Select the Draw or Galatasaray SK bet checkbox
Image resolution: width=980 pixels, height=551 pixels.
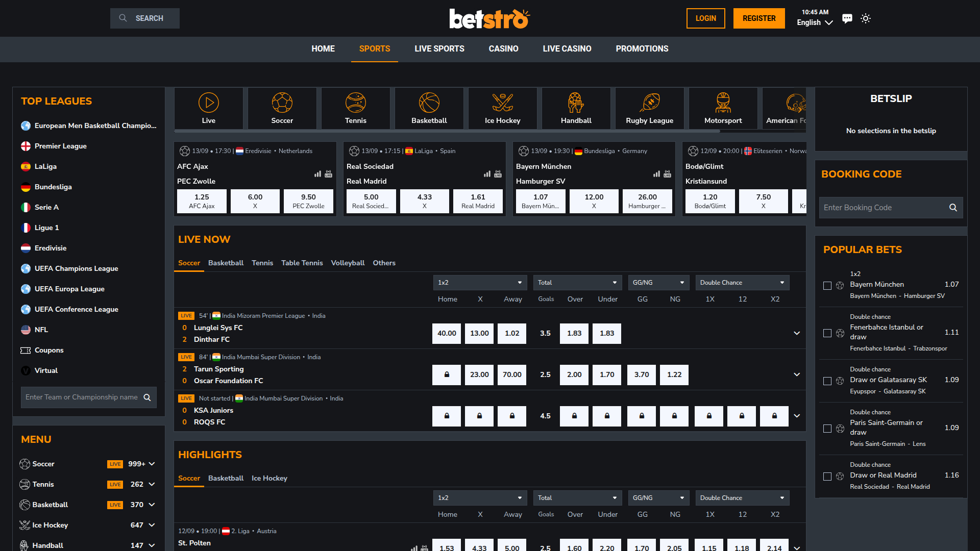(827, 381)
